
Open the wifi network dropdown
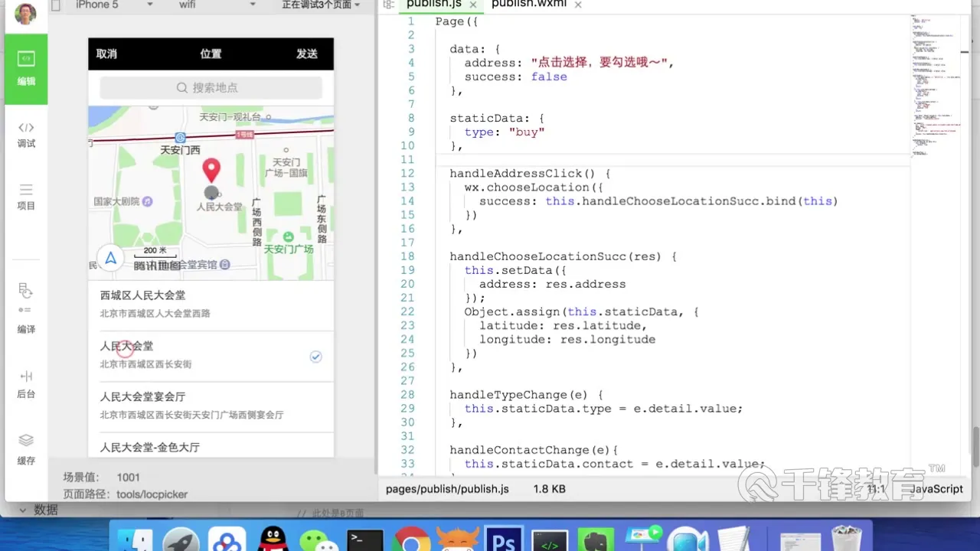click(217, 5)
